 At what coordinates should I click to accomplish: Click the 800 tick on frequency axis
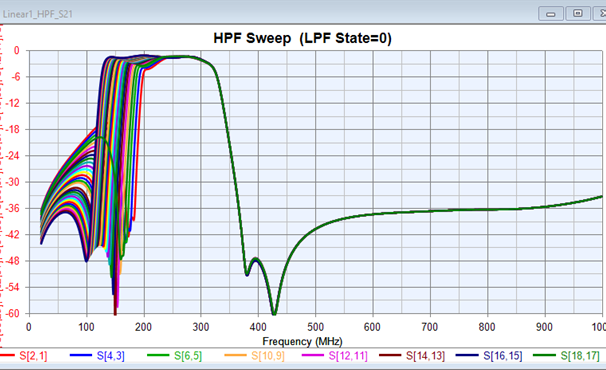487,327
